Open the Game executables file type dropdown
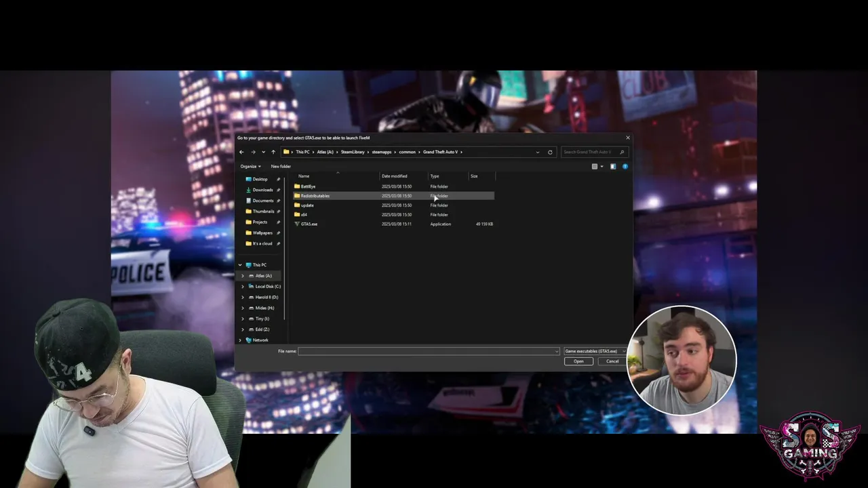 (x=595, y=351)
